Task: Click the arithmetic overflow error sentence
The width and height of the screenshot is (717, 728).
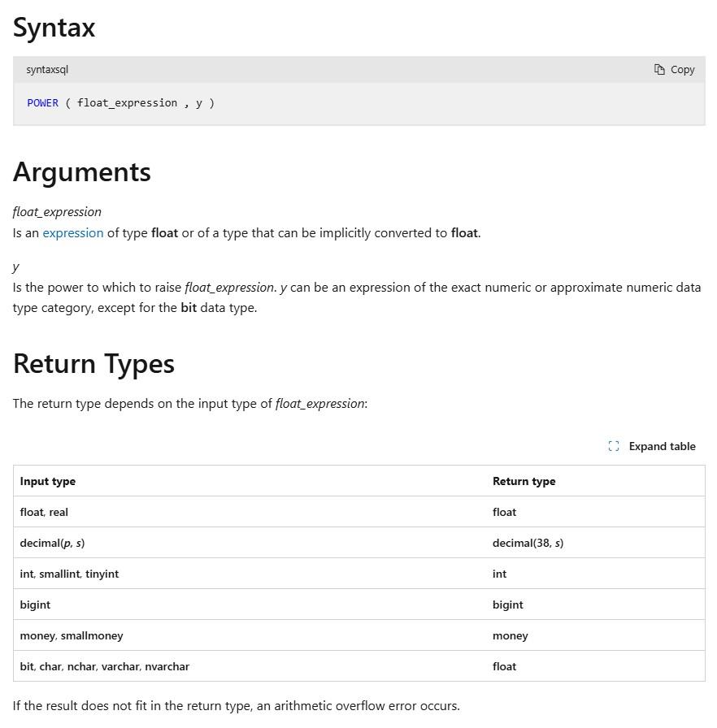Action: [237, 705]
